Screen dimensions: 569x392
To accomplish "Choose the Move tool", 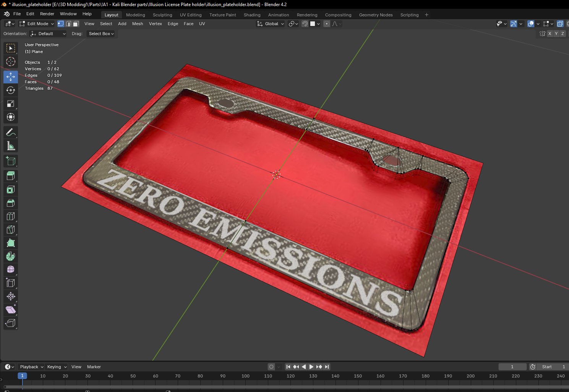I will point(11,77).
